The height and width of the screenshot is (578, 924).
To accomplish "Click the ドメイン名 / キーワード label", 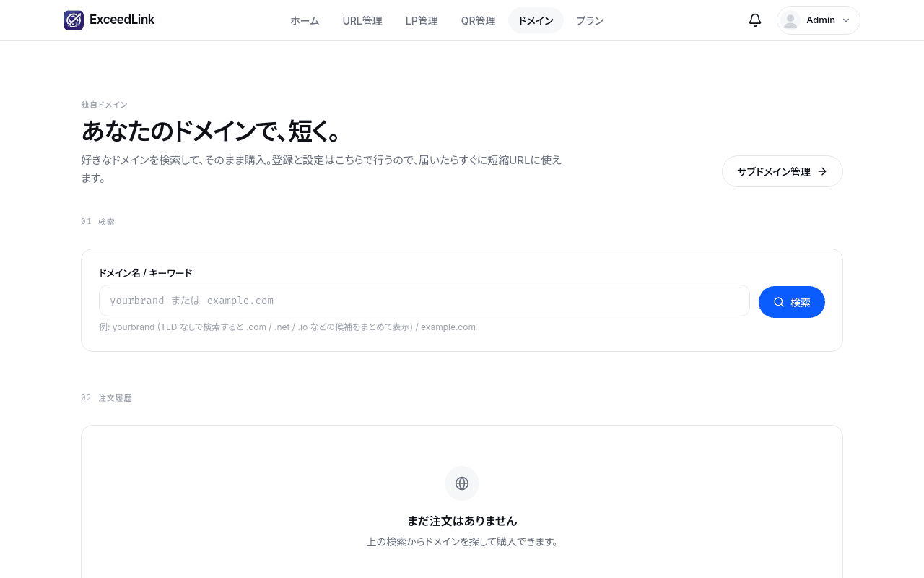I will tap(145, 273).
